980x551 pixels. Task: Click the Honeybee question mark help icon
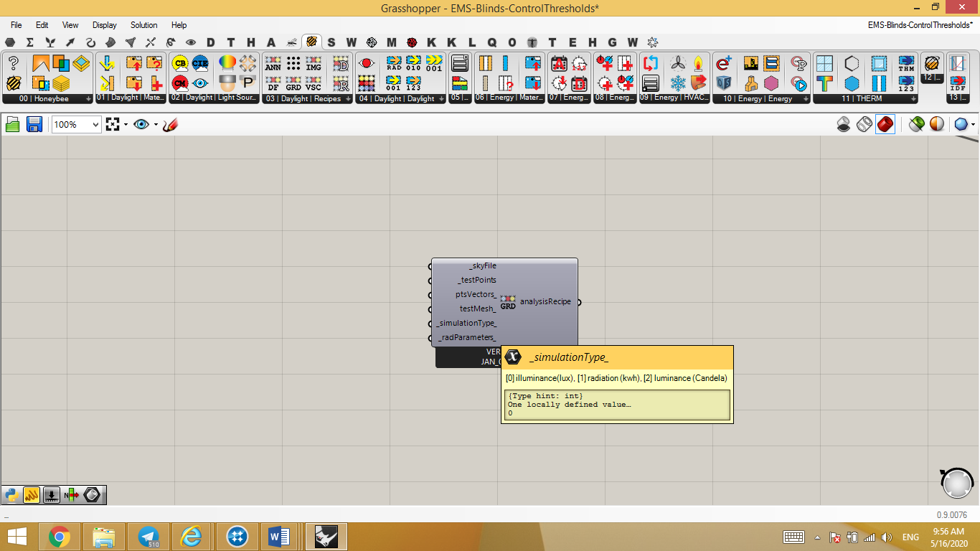(13, 63)
